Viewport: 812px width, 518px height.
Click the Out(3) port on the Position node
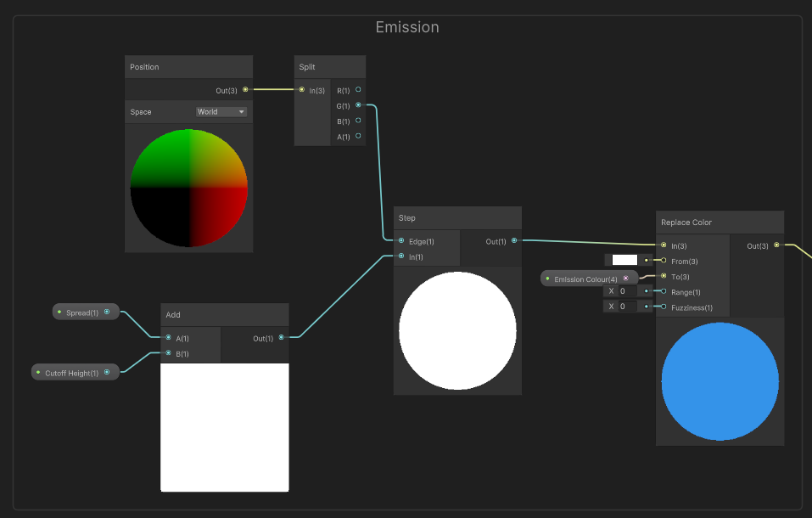coord(245,90)
